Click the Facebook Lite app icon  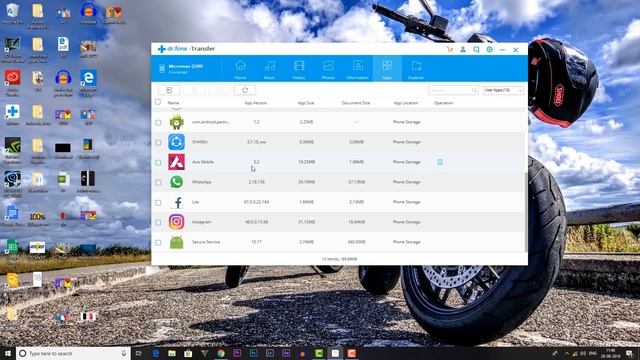[178, 202]
